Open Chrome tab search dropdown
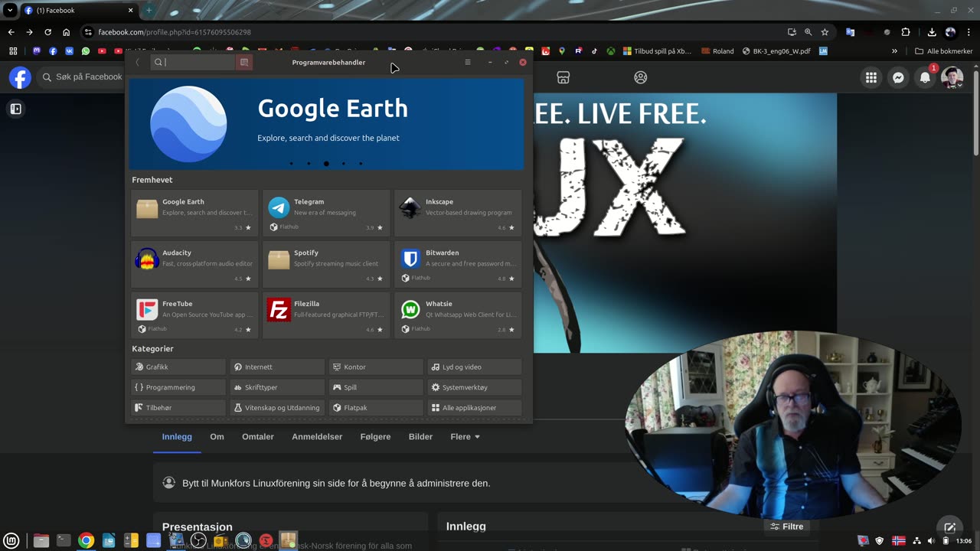 [10, 11]
